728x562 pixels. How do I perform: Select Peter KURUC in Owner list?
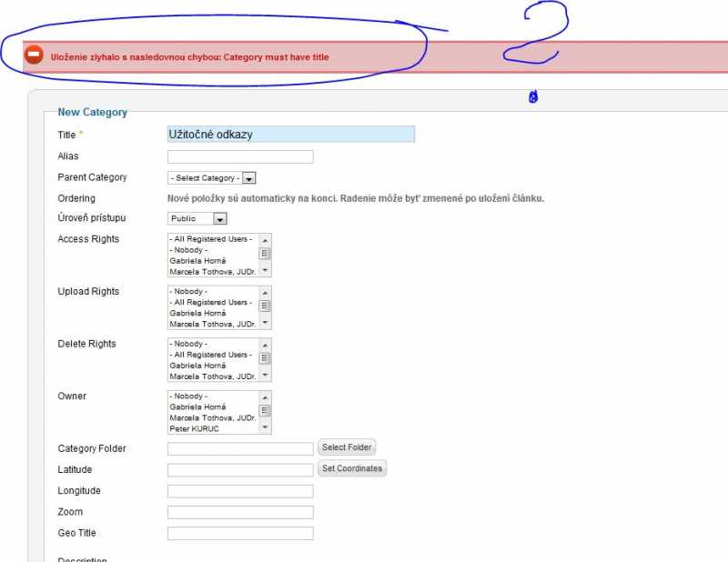point(194,428)
